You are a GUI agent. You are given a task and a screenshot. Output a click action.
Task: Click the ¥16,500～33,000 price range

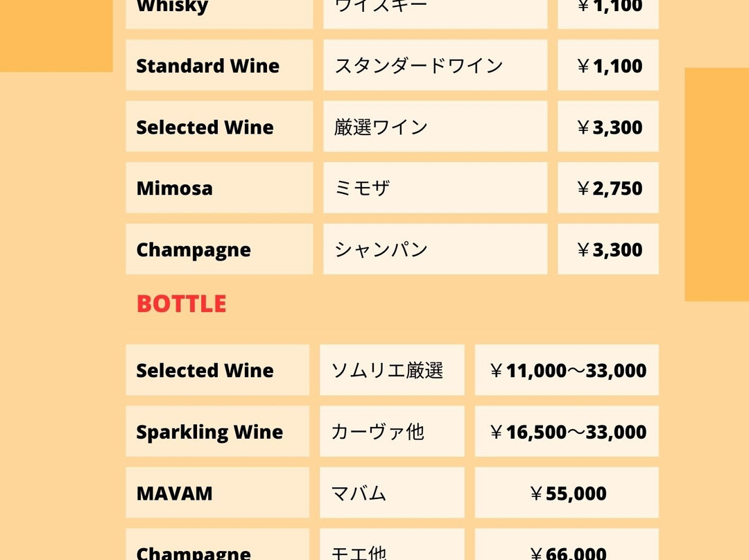tap(567, 431)
